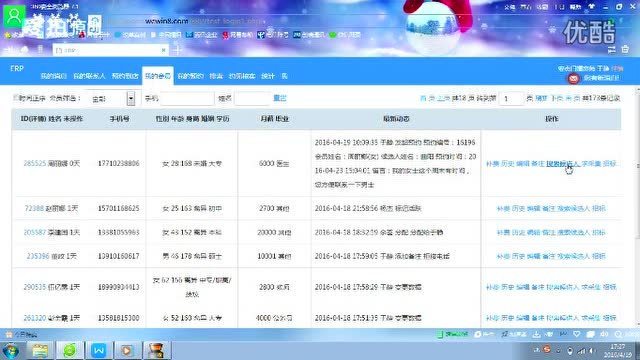Viewport: 640px width, 360px height.
Task: Click 历史 in the 285525 row
Action: point(507,164)
